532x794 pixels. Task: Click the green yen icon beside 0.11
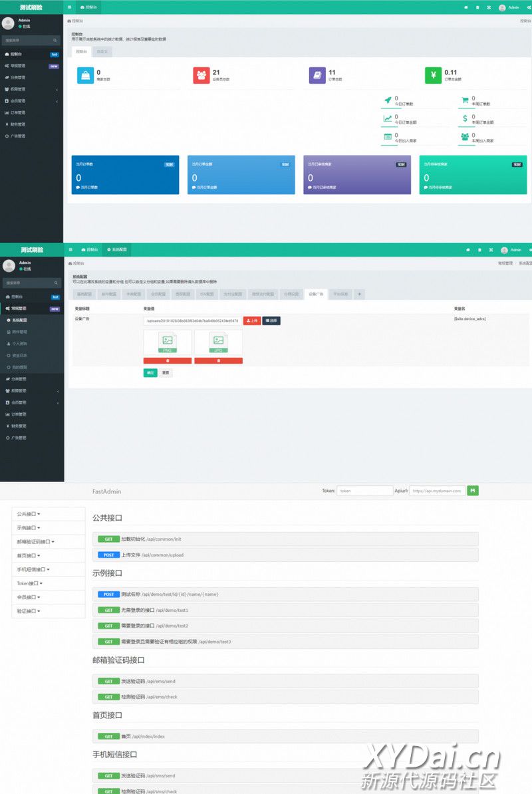(434, 75)
